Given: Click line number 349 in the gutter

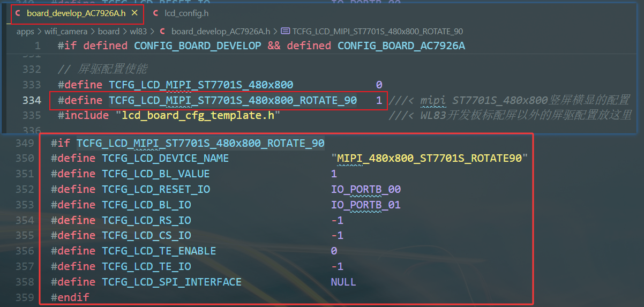Looking at the screenshot, I should tap(25, 143).
